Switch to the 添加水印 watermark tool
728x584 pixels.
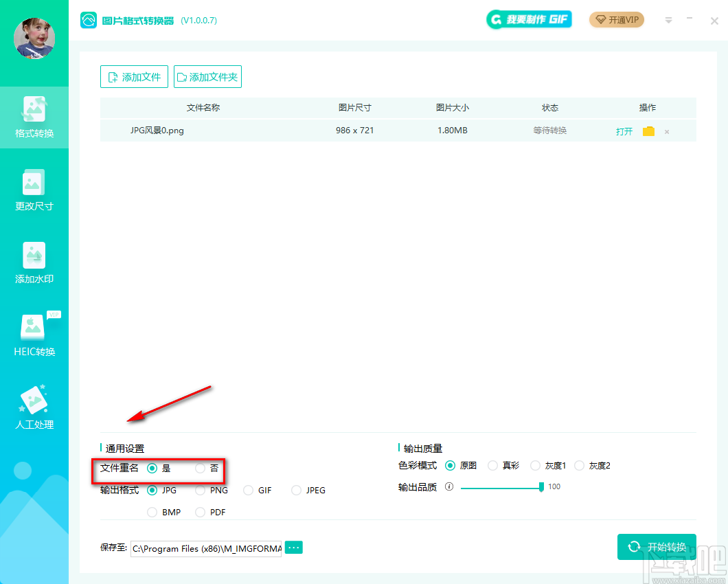click(x=34, y=263)
